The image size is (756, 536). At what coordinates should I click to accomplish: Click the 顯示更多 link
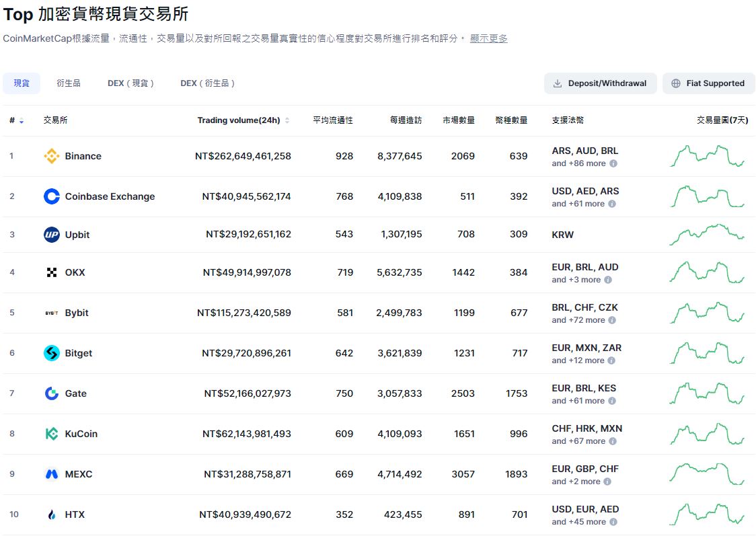[x=489, y=38]
